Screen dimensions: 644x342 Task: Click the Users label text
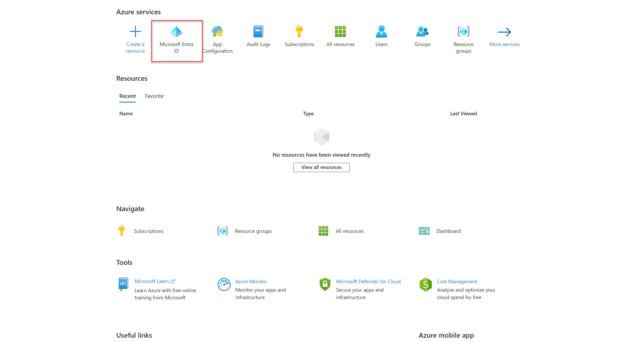(x=381, y=44)
